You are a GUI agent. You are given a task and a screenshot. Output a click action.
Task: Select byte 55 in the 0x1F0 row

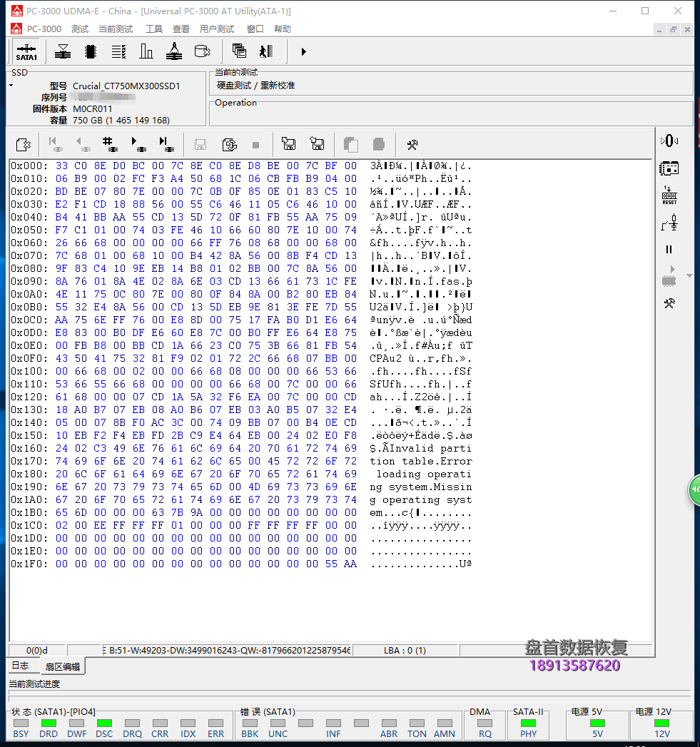331,564
